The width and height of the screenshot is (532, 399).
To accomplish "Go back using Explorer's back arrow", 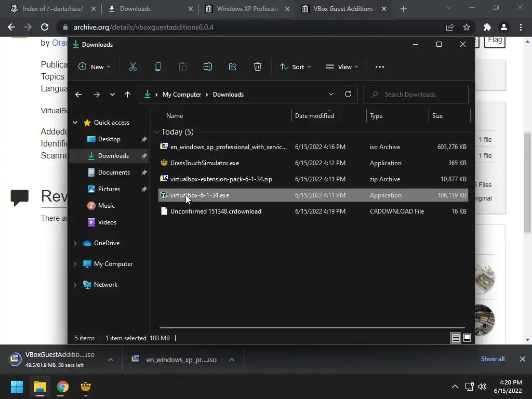I will click(78, 95).
